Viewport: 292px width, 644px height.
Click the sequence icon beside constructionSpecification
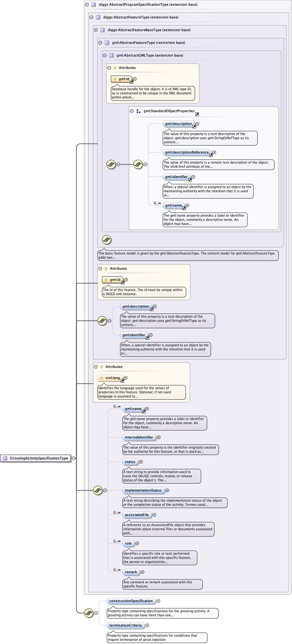tap(89, 613)
